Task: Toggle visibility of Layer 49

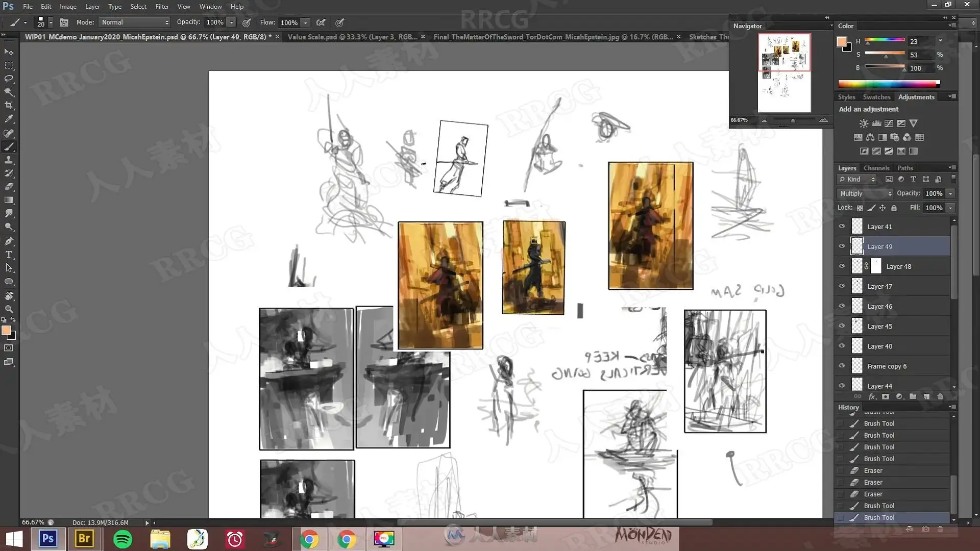Action: (842, 246)
